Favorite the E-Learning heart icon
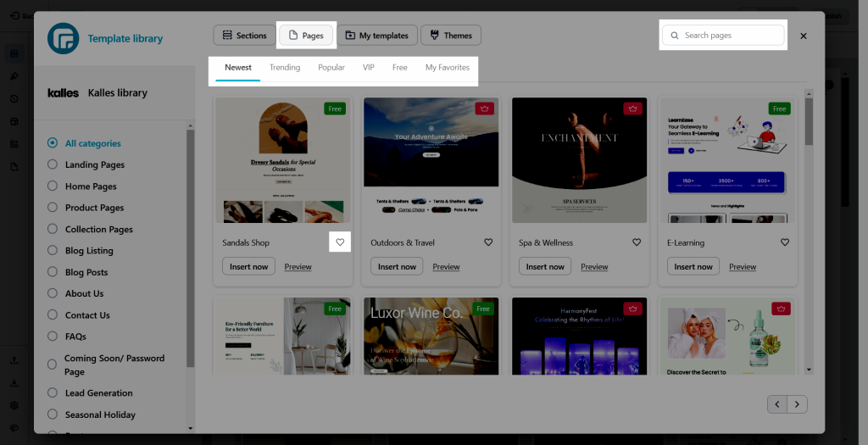The image size is (868, 445). (x=785, y=242)
